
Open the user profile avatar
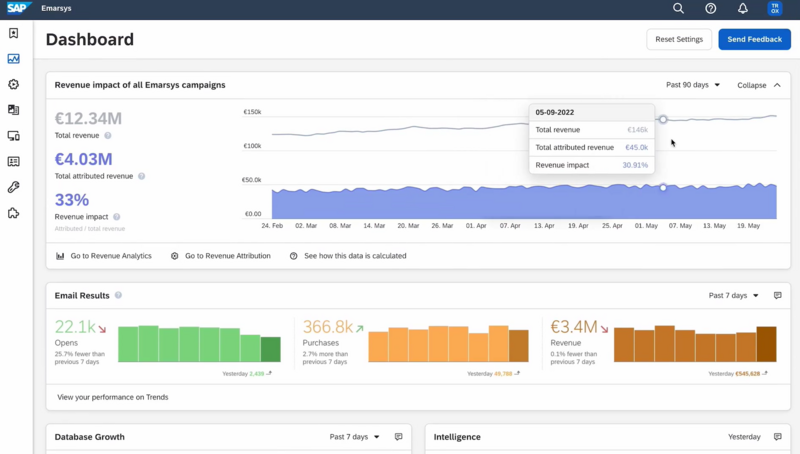pos(774,8)
